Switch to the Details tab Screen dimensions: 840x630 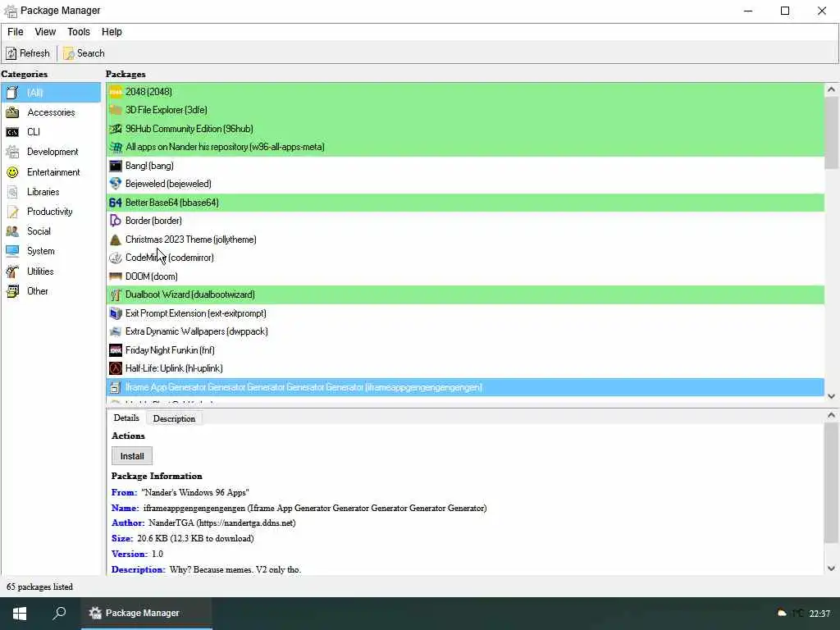126,418
